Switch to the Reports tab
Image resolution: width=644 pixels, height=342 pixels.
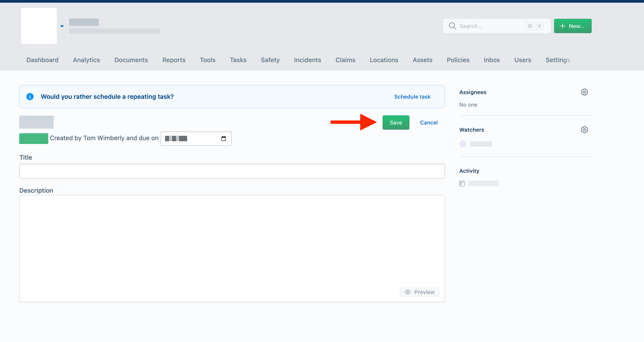coord(174,60)
